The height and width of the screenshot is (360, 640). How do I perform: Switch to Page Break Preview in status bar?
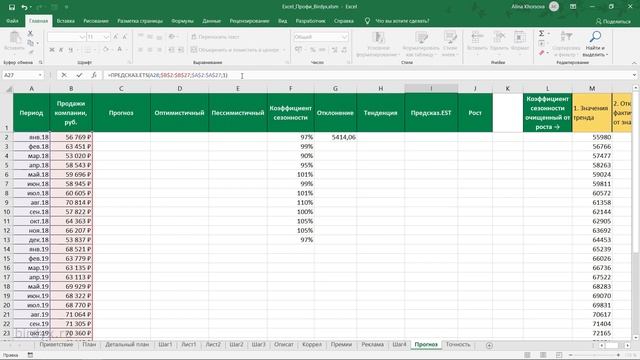559,355
